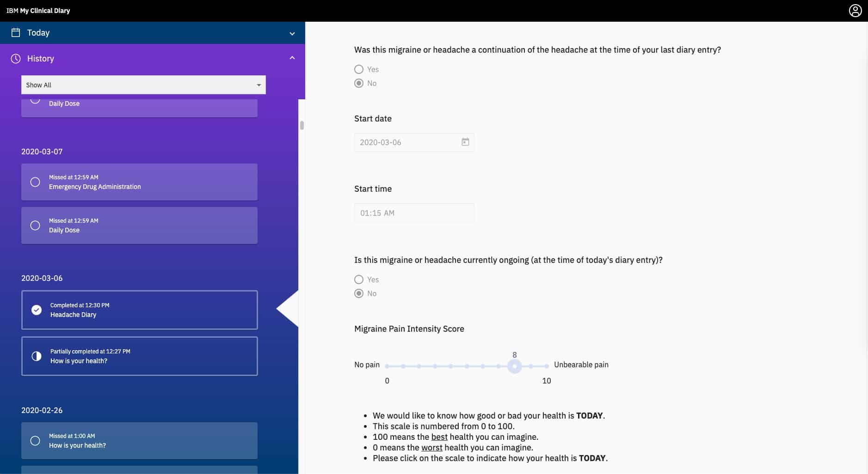Click the 2020-03-06 date heading
This screenshot has width=868, height=474.
pyautogui.click(x=42, y=278)
